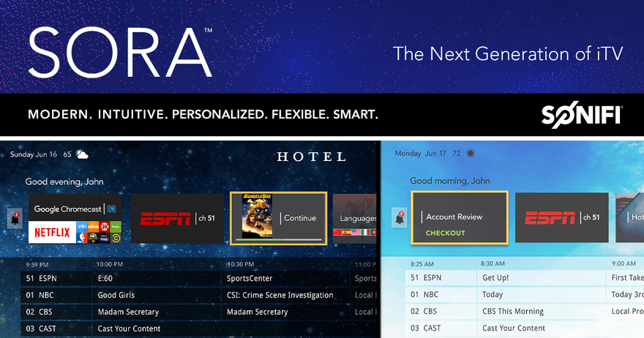Choose Madam Secretary at 10:30 PM
644x338 pixels.
click(285, 312)
